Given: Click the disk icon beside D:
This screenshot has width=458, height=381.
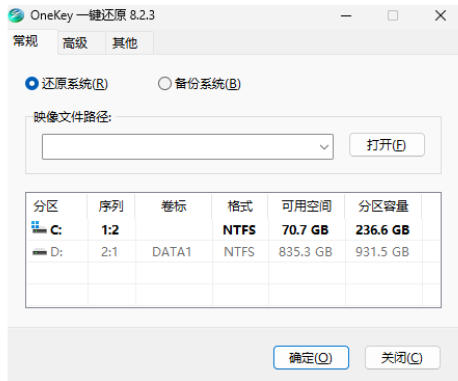Looking at the screenshot, I should (x=39, y=252).
